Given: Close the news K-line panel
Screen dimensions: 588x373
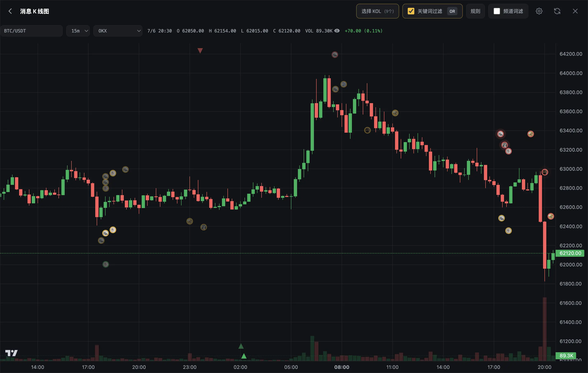Looking at the screenshot, I should point(575,11).
